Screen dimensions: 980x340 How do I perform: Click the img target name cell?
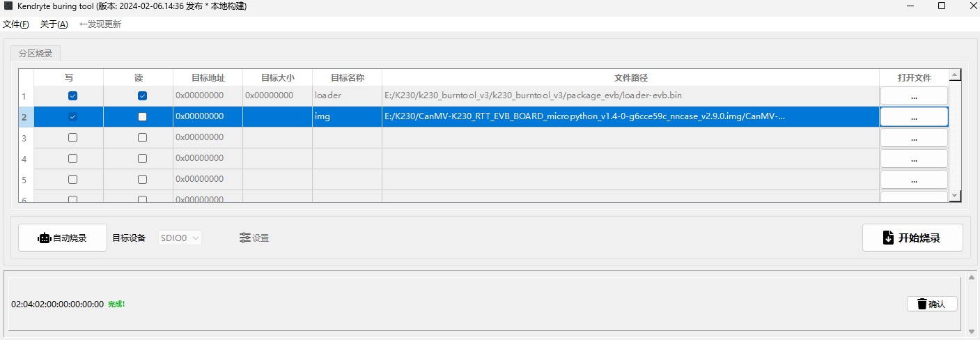coord(346,116)
